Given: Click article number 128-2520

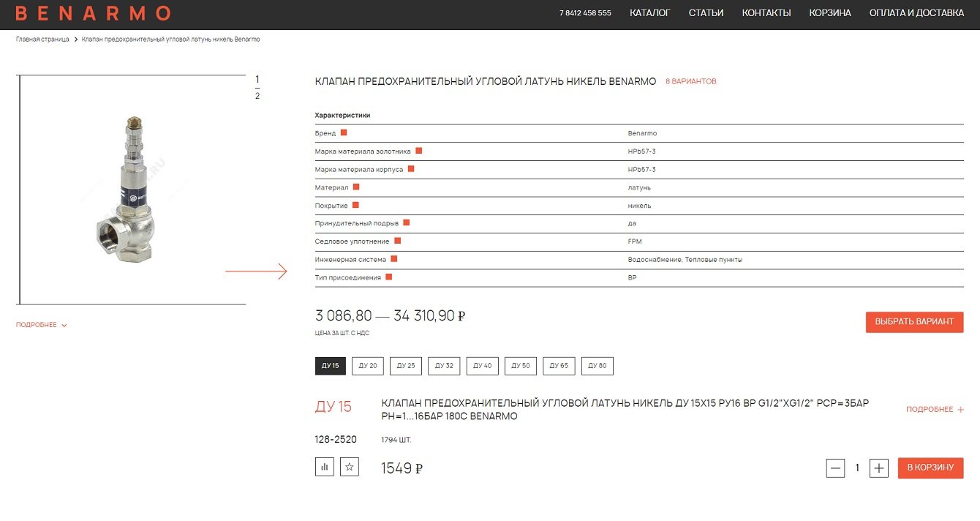Looking at the screenshot, I should click(x=336, y=439).
